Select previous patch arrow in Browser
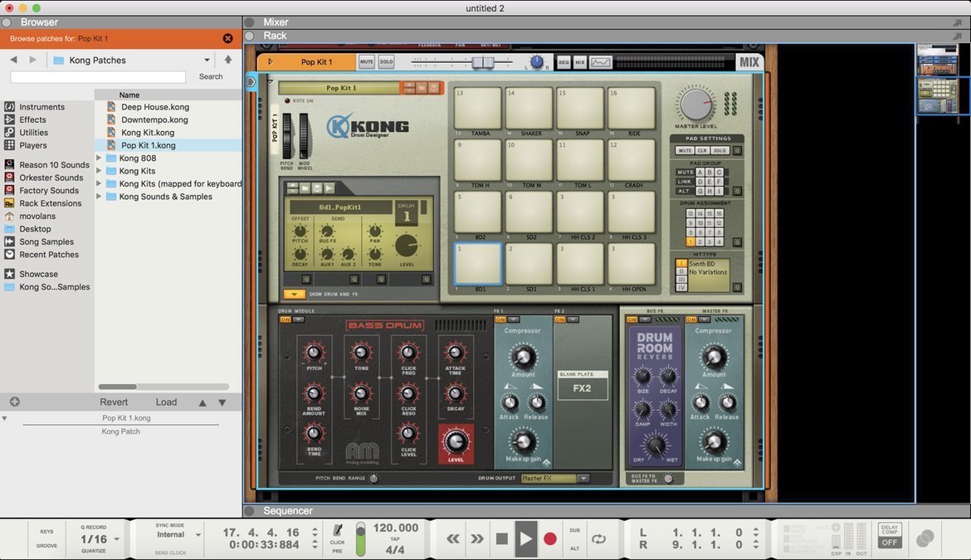Image resolution: width=971 pixels, height=560 pixels. 202,402
